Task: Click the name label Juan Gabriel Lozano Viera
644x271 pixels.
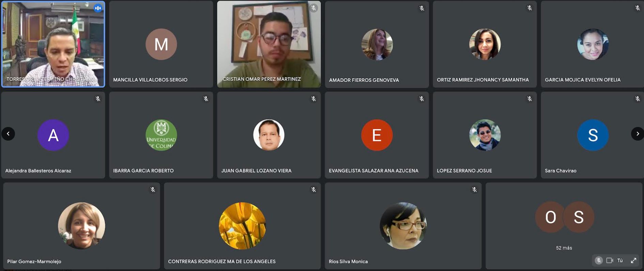Action: [x=256, y=171]
